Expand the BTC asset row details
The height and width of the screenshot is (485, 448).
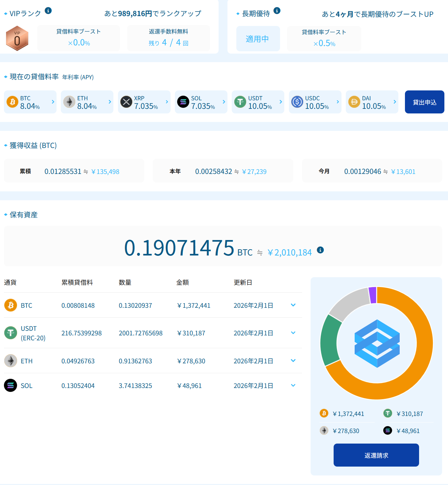(x=293, y=305)
